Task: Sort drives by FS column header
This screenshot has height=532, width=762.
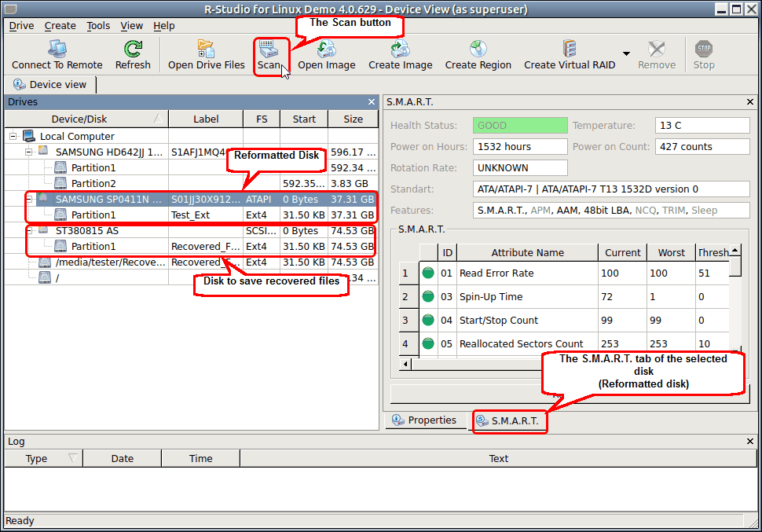Action: point(262,119)
